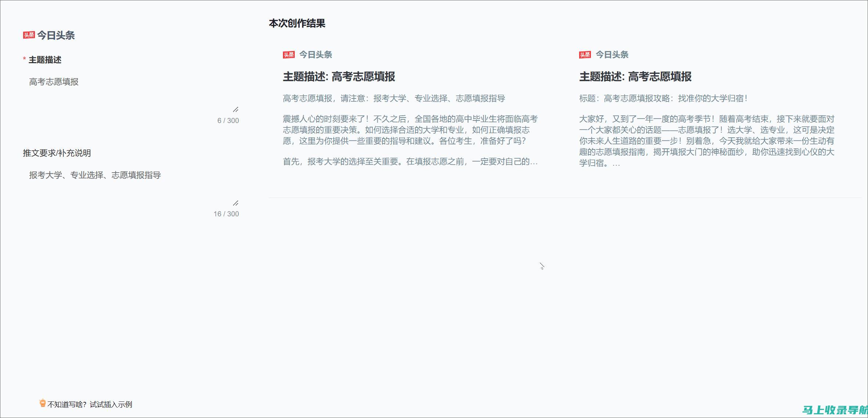Click the 本次创作结果 heading
Image resolution: width=868 pixels, height=418 pixels.
point(297,24)
